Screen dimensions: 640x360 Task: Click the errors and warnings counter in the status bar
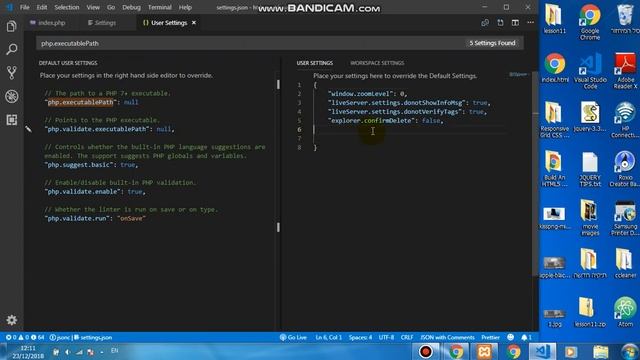click(x=24, y=338)
